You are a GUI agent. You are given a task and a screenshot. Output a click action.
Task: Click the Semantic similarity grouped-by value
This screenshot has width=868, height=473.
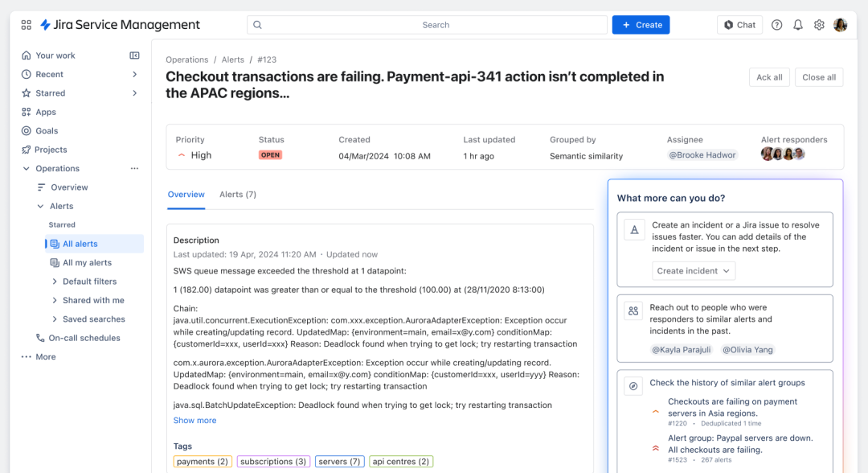586,156
